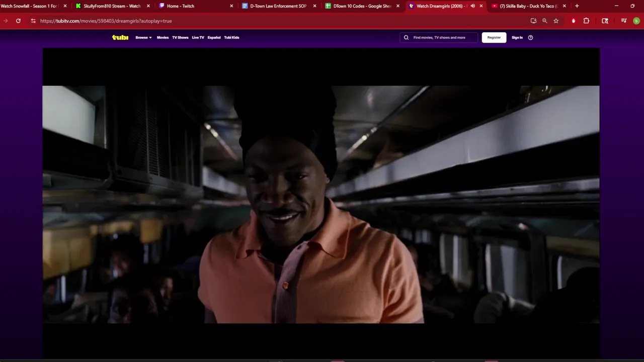Click the search magnifier icon in Tubi header
The image size is (644, 362).
coord(406,37)
